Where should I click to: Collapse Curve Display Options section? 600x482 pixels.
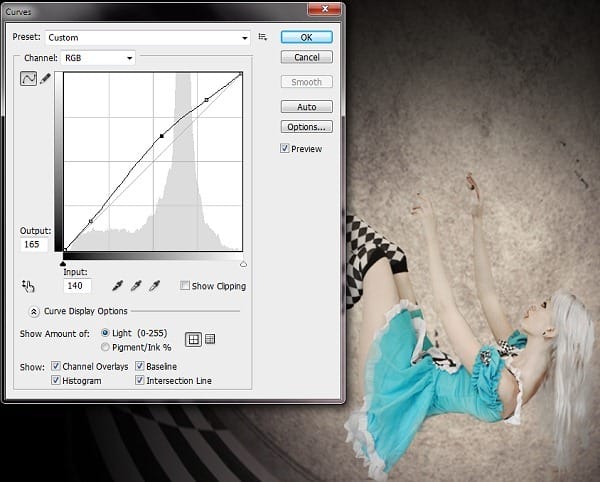tap(35, 311)
